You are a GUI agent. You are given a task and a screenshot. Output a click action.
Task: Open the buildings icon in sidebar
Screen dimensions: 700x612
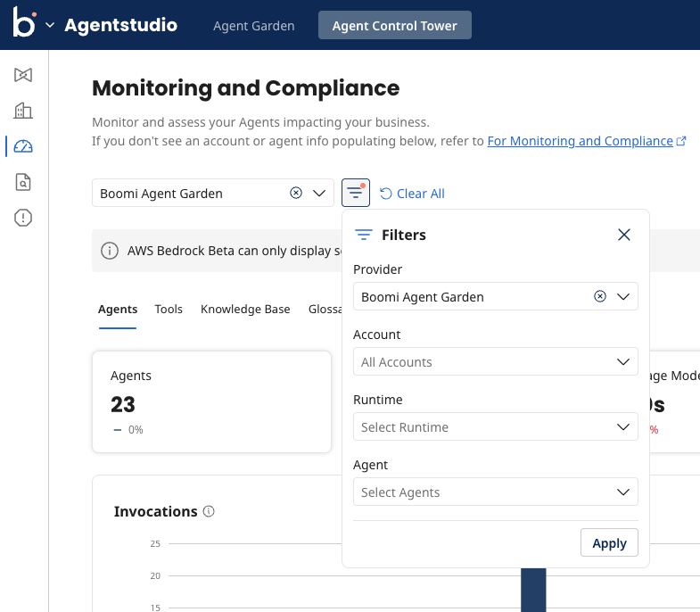(x=23, y=111)
